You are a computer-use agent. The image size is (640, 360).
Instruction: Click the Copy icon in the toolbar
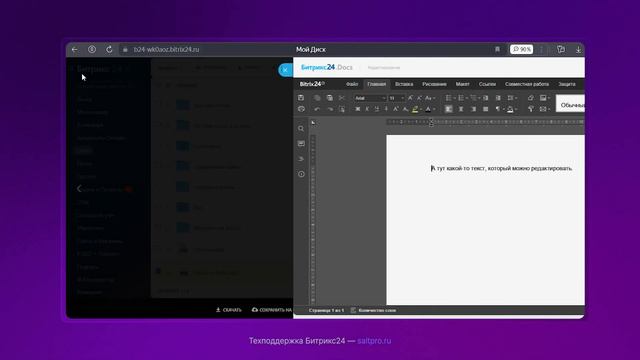click(317, 98)
